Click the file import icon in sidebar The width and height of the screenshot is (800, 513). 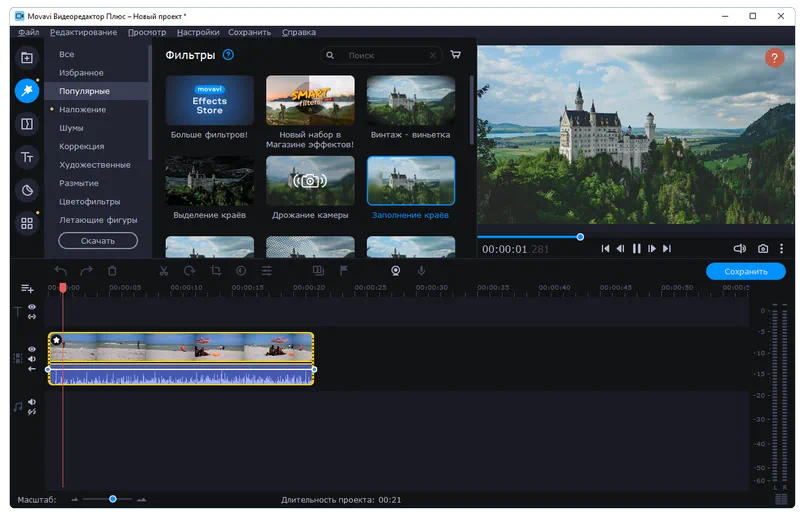(27, 58)
